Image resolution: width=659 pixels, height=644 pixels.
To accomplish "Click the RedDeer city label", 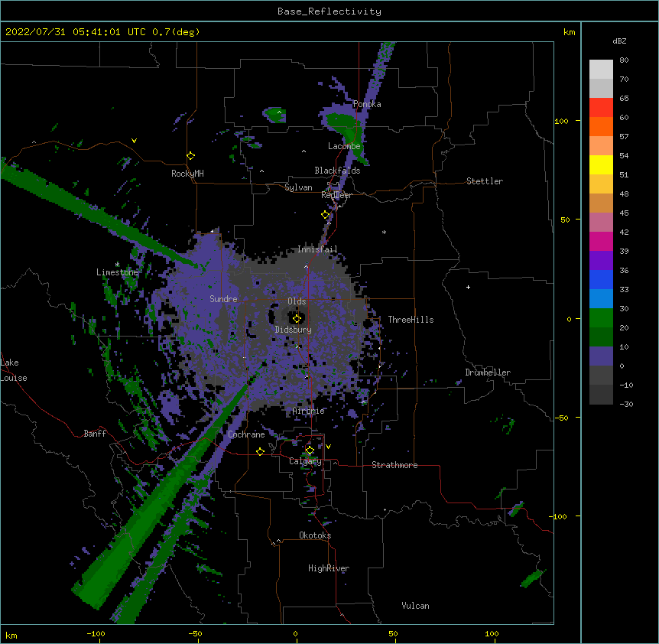I will 336,195.
